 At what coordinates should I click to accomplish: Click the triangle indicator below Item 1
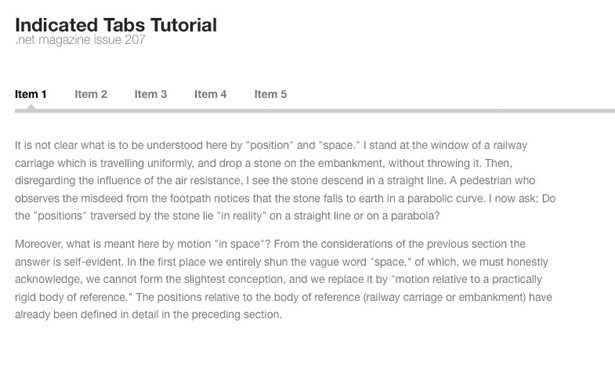tap(31, 107)
